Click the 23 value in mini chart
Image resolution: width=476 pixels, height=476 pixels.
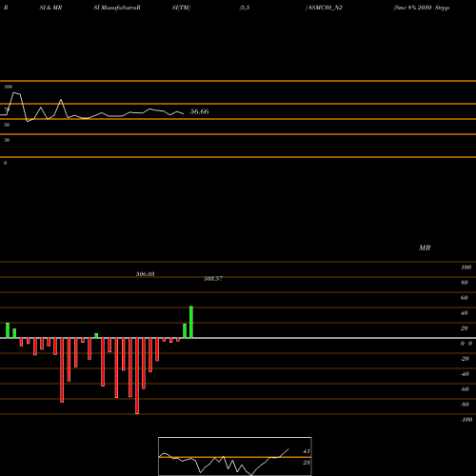click(x=307, y=463)
